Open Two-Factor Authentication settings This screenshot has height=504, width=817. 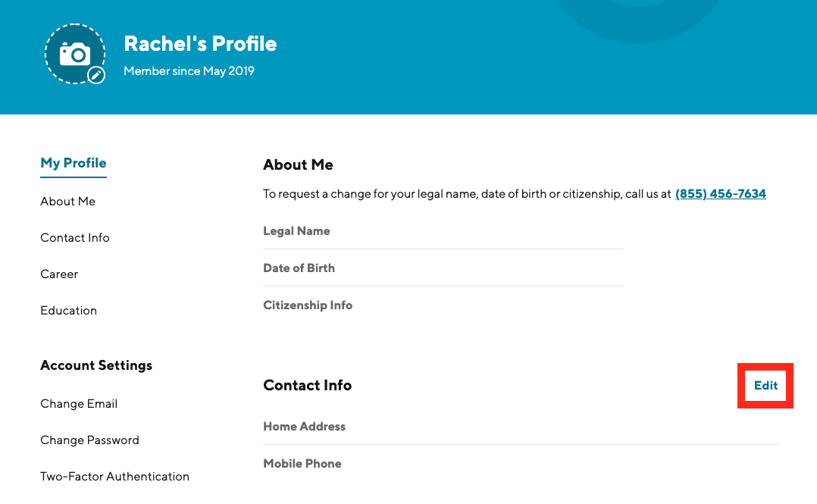(x=114, y=477)
